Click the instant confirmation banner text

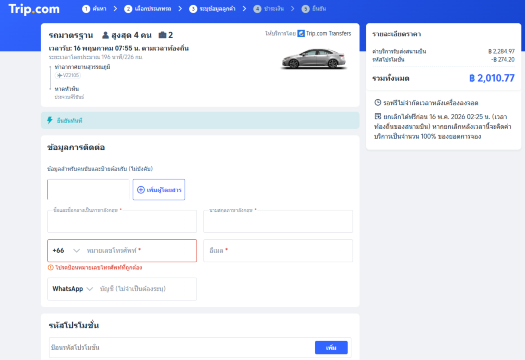tap(69, 121)
